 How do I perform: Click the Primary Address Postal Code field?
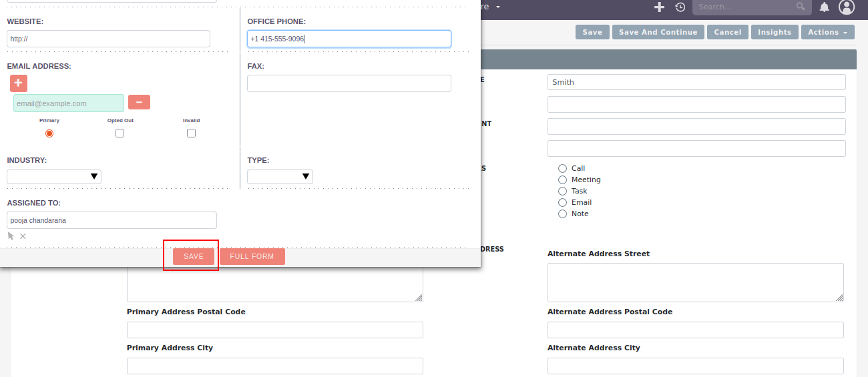point(275,330)
